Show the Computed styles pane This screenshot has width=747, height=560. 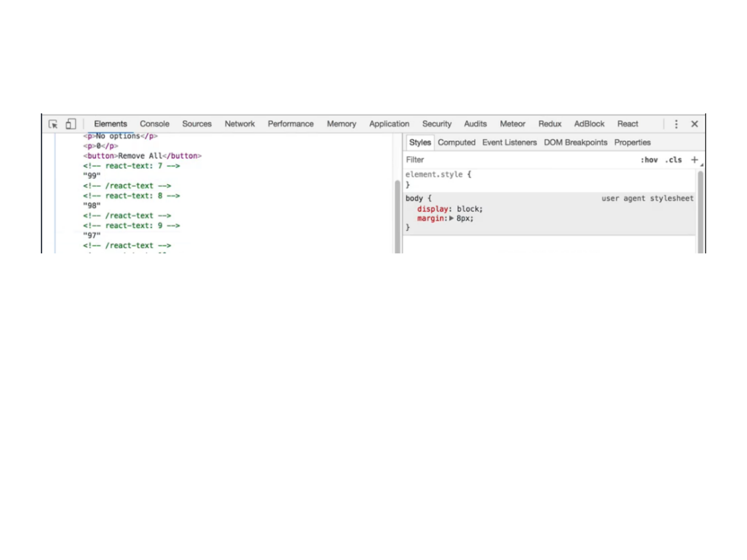(x=456, y=143)
